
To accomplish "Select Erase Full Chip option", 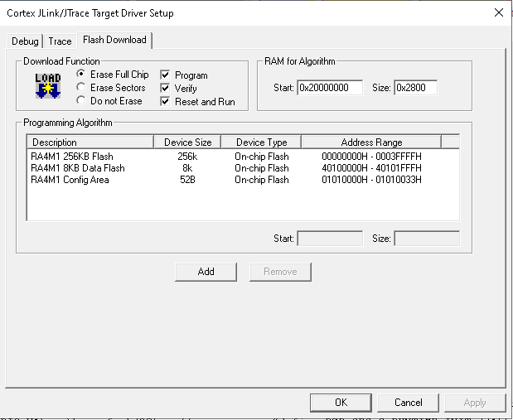I will (113, 75).
